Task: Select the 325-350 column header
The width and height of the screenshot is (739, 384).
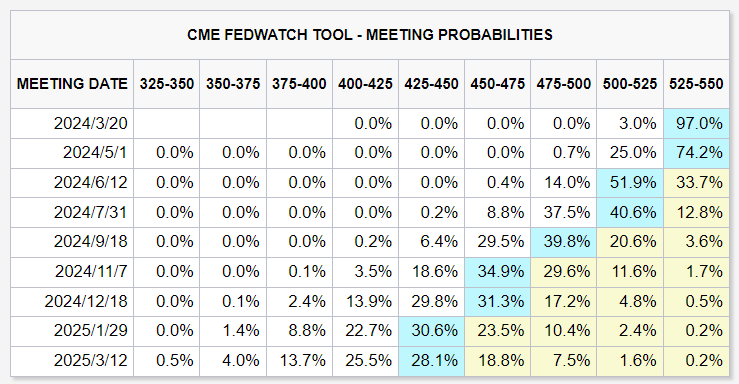Action: 167,84
